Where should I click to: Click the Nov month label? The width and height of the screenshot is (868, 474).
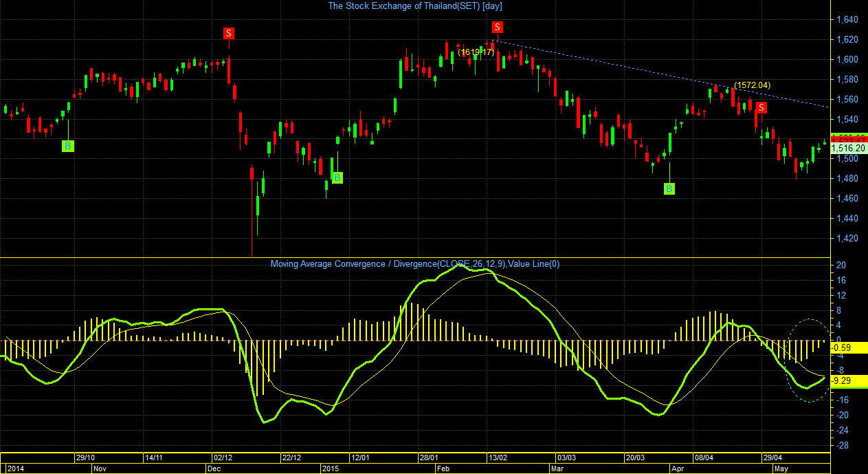click(x=100, y=468)
